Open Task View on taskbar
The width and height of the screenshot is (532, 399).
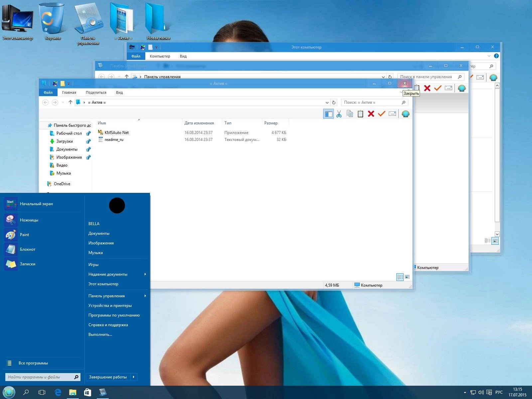tap(42, 392)
